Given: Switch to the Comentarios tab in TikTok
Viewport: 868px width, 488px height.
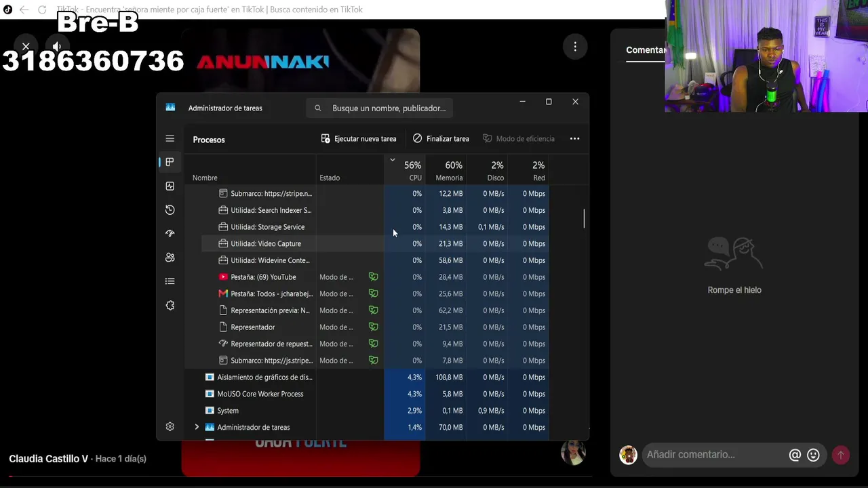Looking at the screenshot, I should click(646, 50).
